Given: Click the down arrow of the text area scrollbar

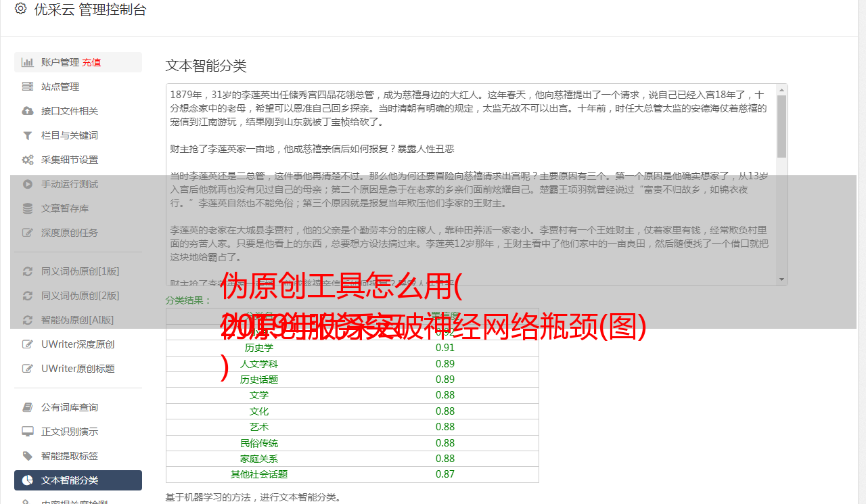Looking at the screenshot, I should (781, 279).
